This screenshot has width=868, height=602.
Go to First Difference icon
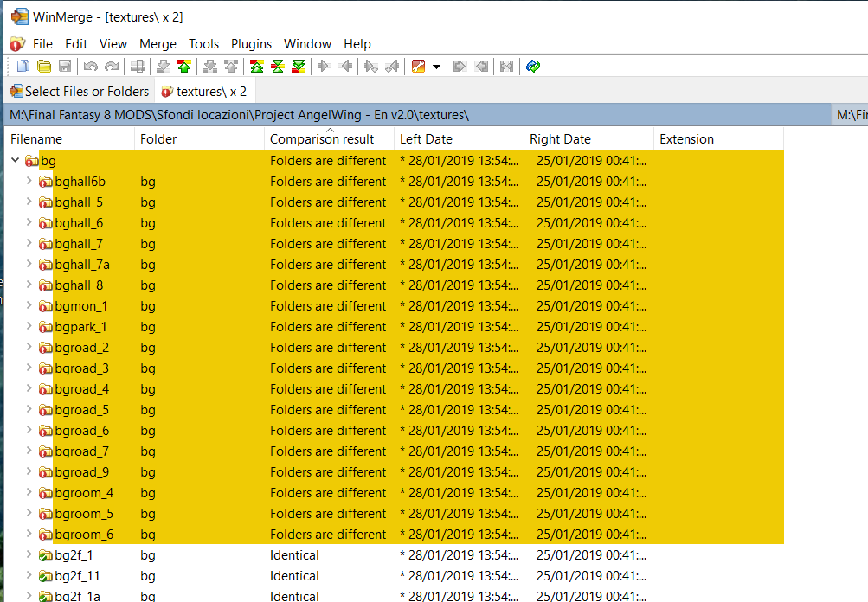[257, 67]
